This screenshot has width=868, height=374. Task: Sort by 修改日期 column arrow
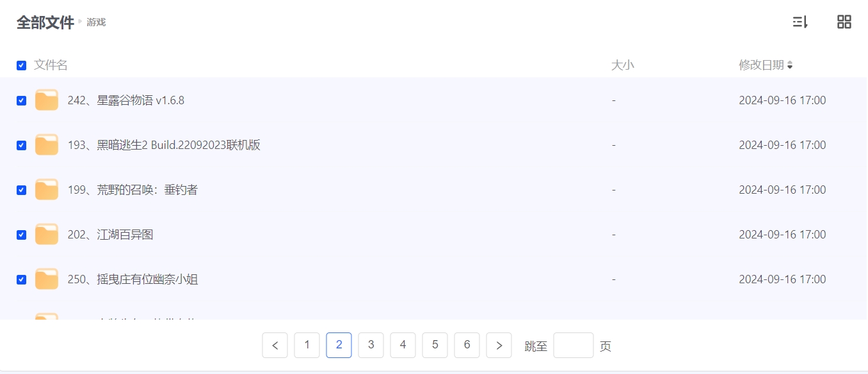[x=790, y=65]
